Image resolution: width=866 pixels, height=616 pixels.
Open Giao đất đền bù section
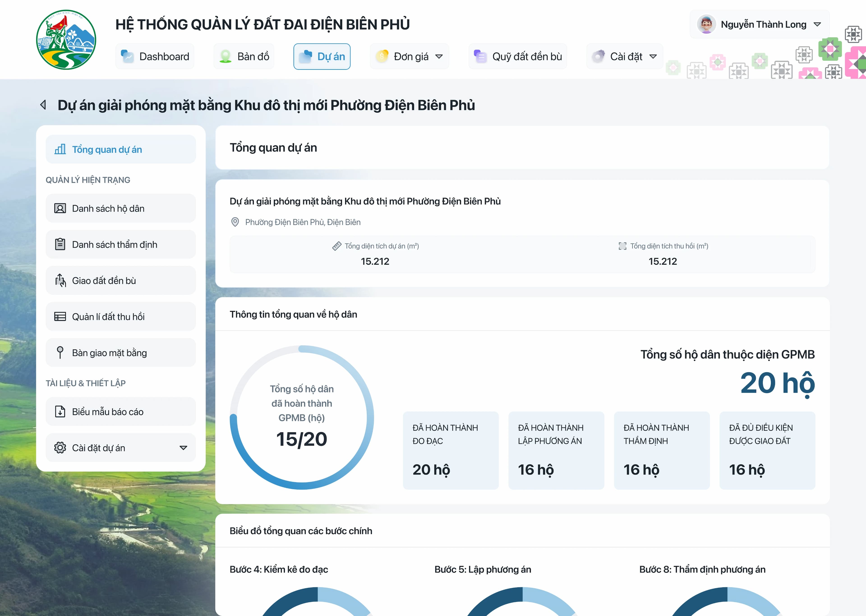121,280
